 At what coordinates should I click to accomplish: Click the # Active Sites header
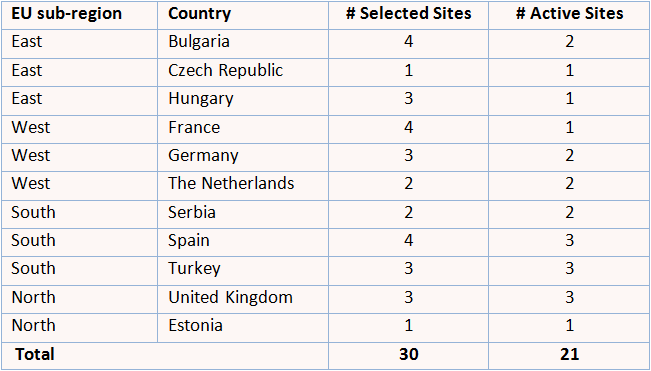coord(569,14)
